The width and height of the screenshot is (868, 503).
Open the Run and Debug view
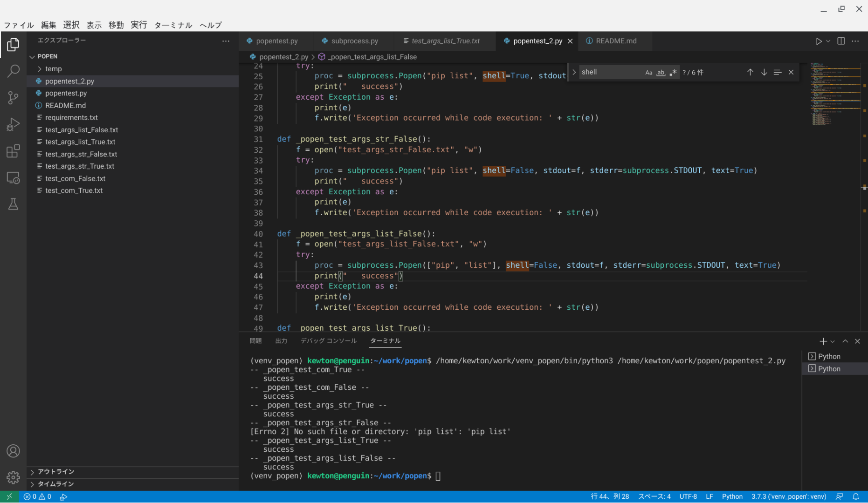coord(13,124)
